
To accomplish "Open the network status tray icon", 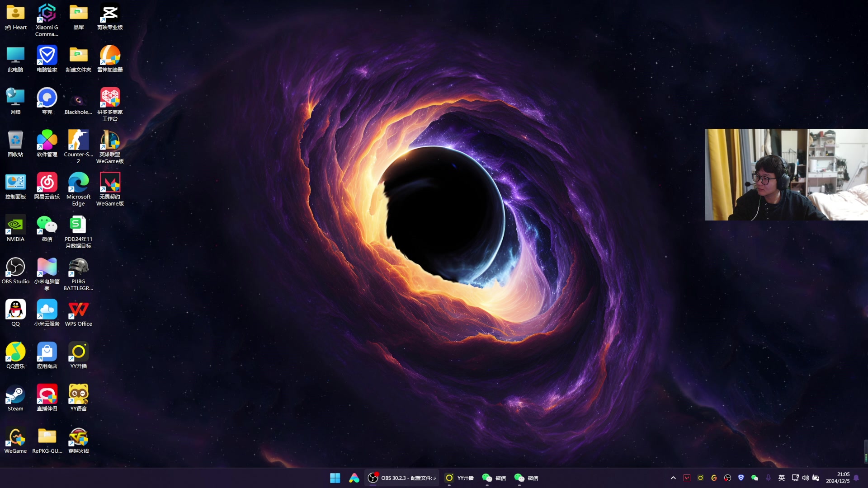I will (795, 478).
